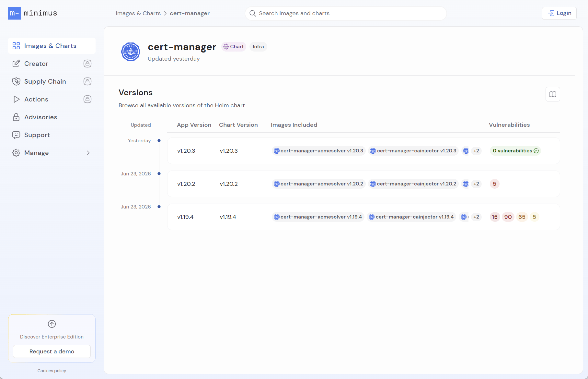Select the timeline dot for v1.19.4
Screen dimensions: 588x379
click(x=159, y=207)
